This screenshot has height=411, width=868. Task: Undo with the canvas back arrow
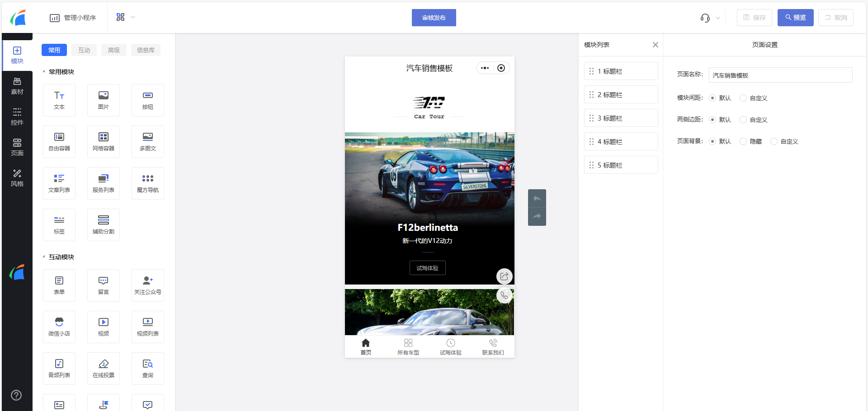537,198
